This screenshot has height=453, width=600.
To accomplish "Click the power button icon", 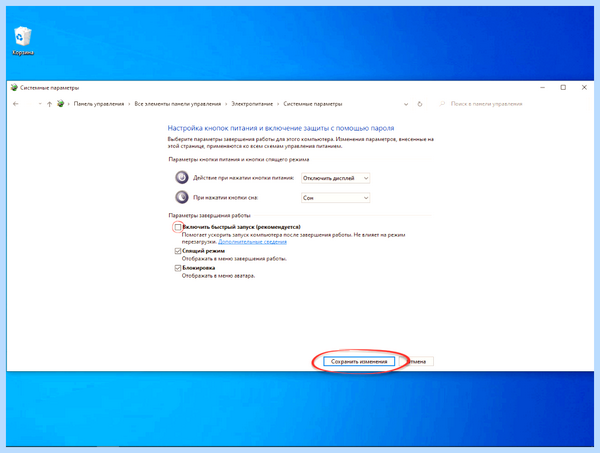I will 182,178.
